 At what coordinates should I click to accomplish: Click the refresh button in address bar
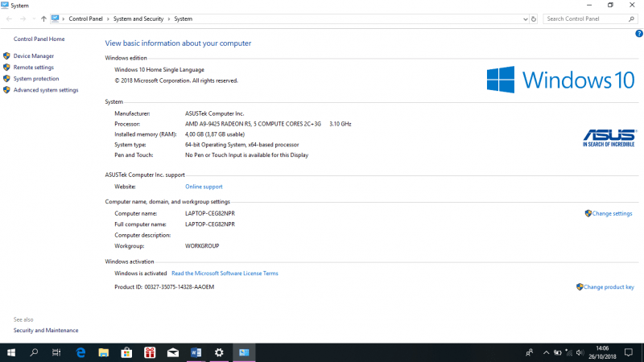click(534, 19)
